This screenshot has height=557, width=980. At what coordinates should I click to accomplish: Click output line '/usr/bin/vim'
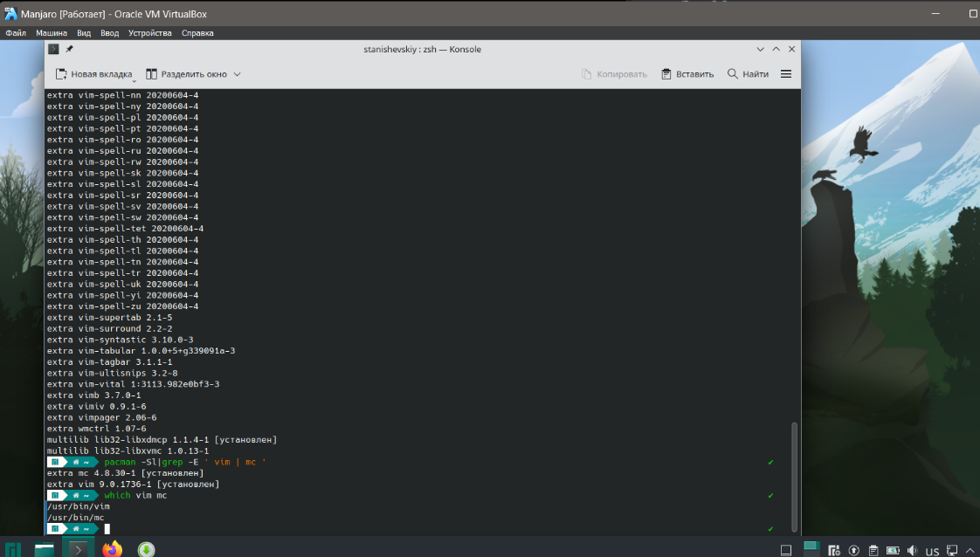pos(78,506)
